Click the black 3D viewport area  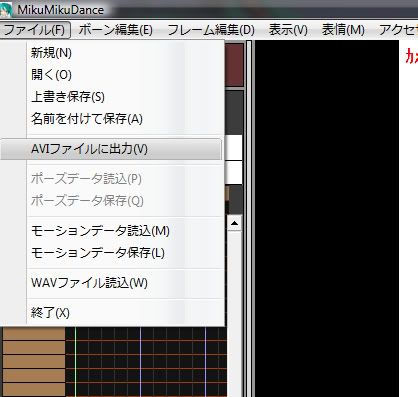(x=327, y=218)
